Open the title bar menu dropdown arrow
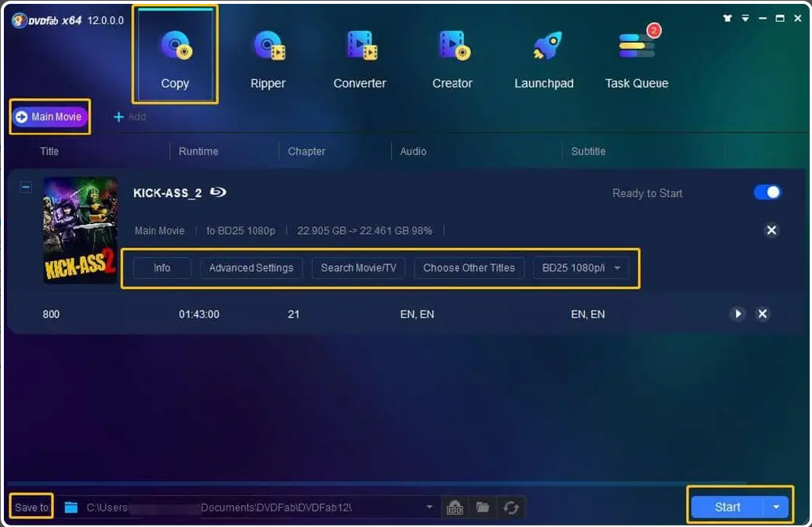This screenshot has height=527, width=812. (745, 19)
